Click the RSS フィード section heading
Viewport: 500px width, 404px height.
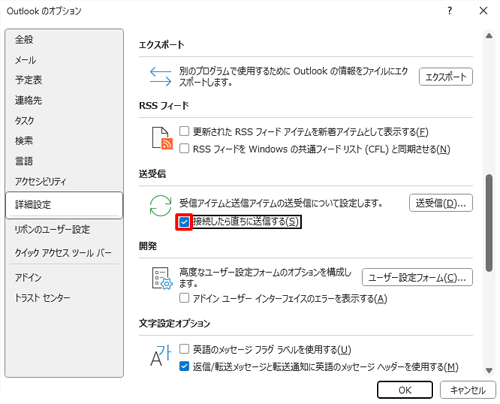click(x=163, y=106)
